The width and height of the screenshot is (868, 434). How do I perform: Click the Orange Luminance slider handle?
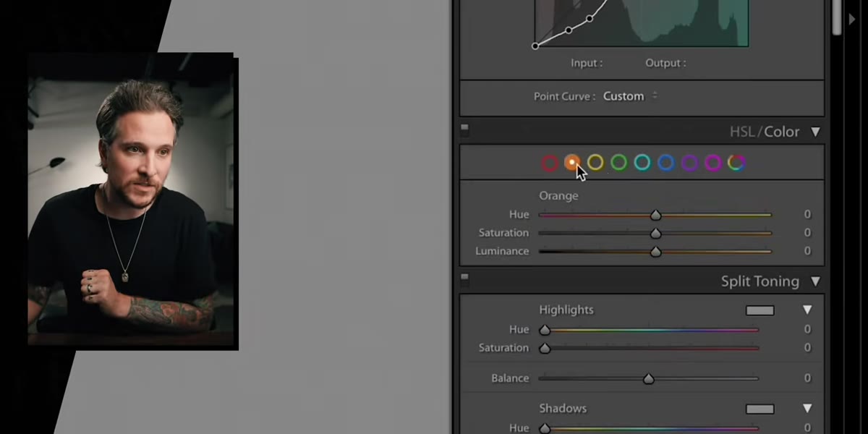click(x=655, y=252)
